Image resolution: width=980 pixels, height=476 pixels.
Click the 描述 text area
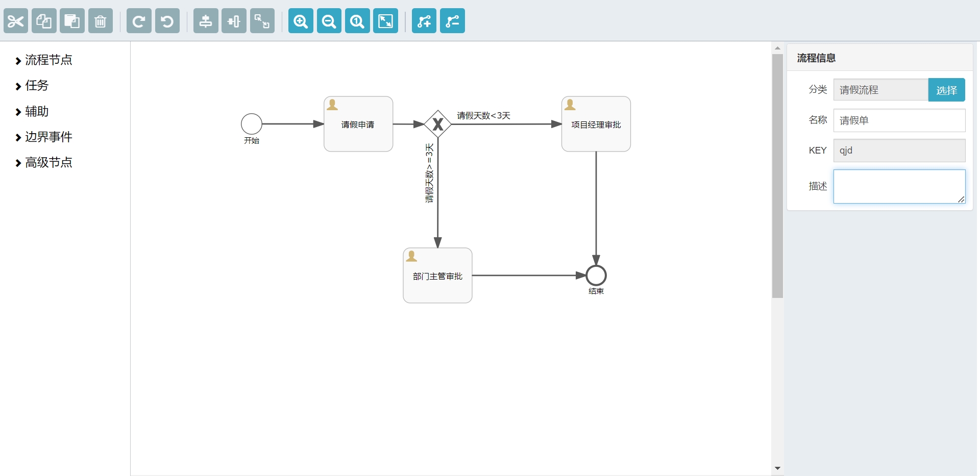899,186
